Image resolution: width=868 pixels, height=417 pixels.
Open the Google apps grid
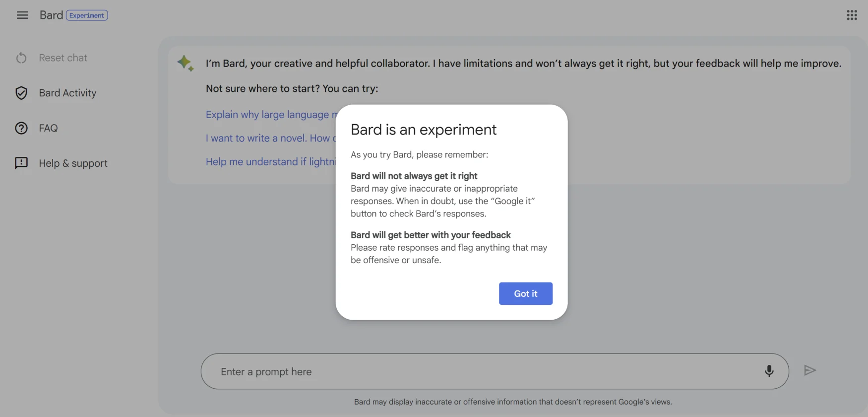(852, 15)
